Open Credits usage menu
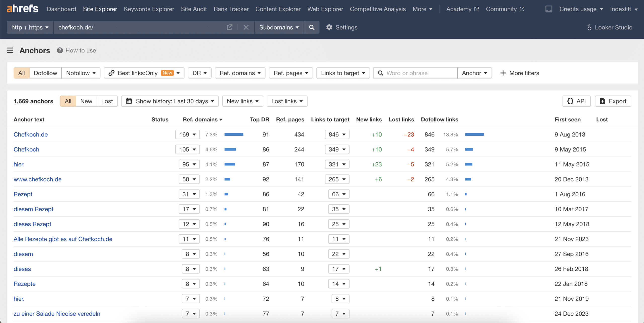 click(x=581, y=9)
